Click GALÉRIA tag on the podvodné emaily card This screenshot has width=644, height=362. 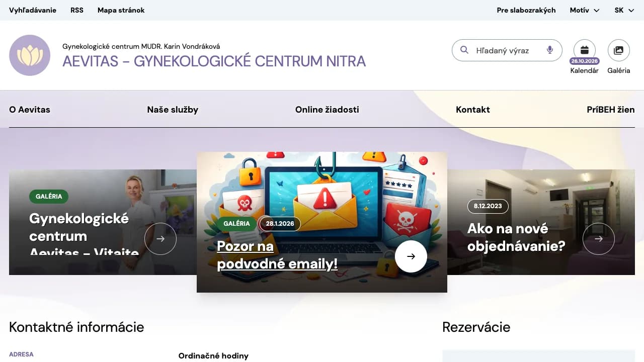[x=236, y=224]
